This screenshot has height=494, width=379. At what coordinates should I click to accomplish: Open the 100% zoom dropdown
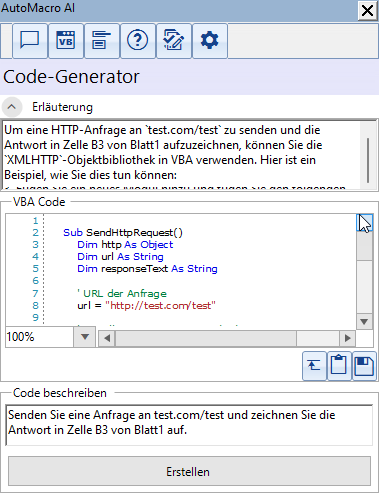[x=85, y=337]
